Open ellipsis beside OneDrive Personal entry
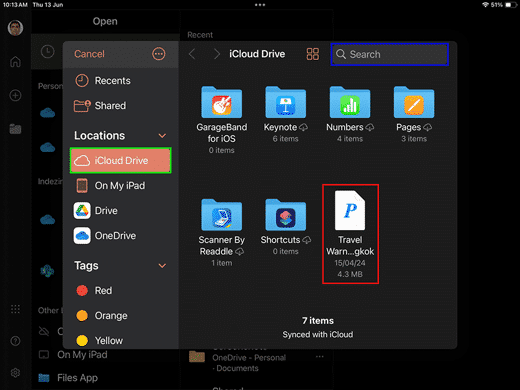Image resolution: width=520 pixels, height=390 pixels. click(319, 357)
